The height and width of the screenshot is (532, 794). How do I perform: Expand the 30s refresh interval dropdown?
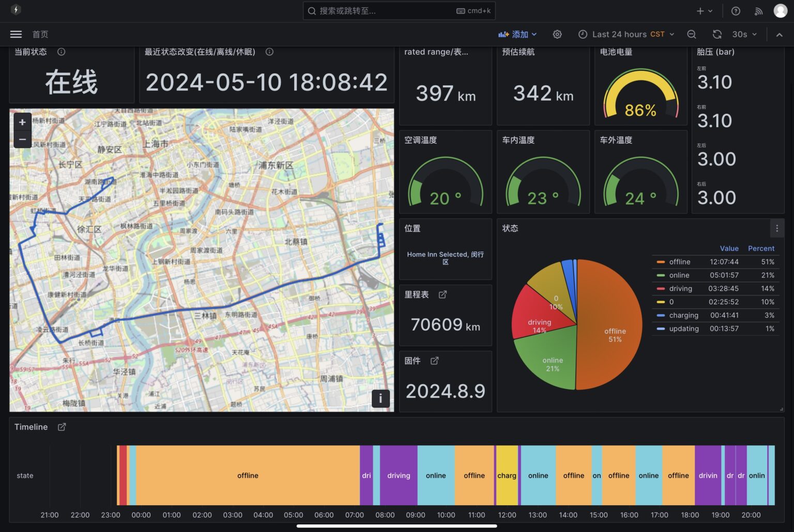[x=745, y=34]
